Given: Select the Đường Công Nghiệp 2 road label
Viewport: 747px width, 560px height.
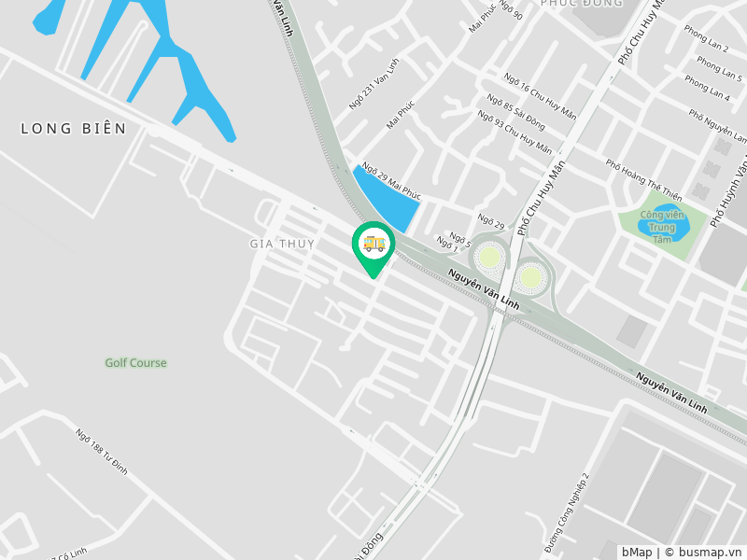Looking at the screenshot, I should click(x=567, y=513).
